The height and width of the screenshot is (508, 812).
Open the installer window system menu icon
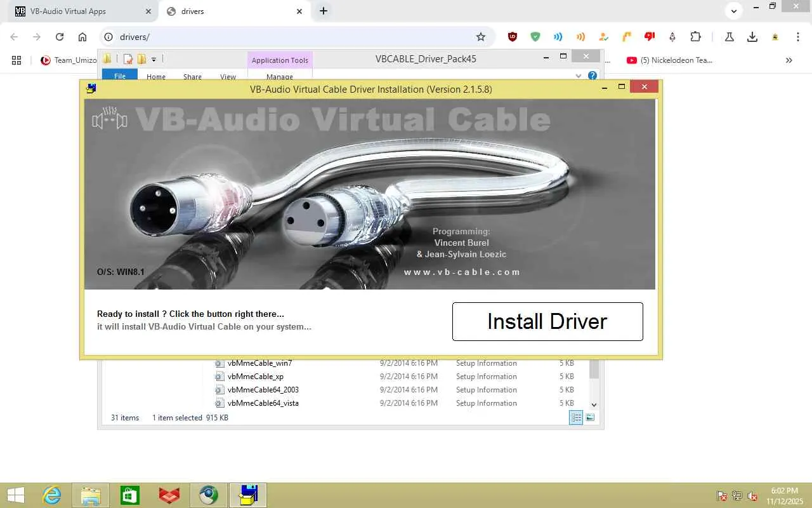(91, 89)
